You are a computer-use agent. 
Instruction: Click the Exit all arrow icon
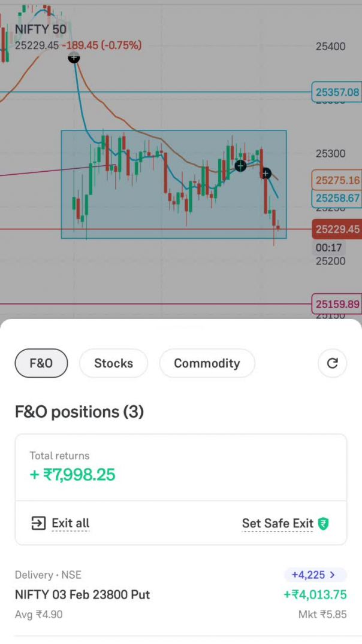[38, 523]
